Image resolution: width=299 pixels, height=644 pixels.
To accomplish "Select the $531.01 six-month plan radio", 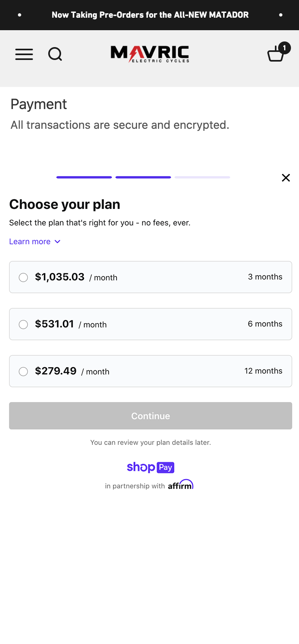I will tap(23, 324).
